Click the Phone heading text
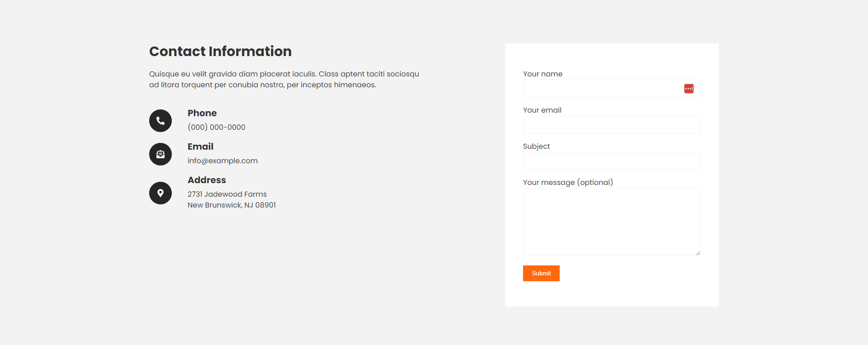This screenshot has width=868, height=345. click(202, 113)
